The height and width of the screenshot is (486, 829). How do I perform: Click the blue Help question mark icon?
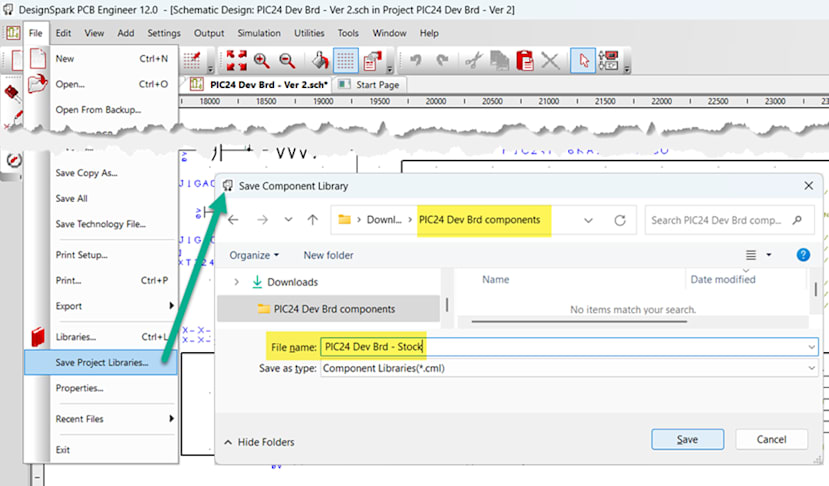[803, 255]
